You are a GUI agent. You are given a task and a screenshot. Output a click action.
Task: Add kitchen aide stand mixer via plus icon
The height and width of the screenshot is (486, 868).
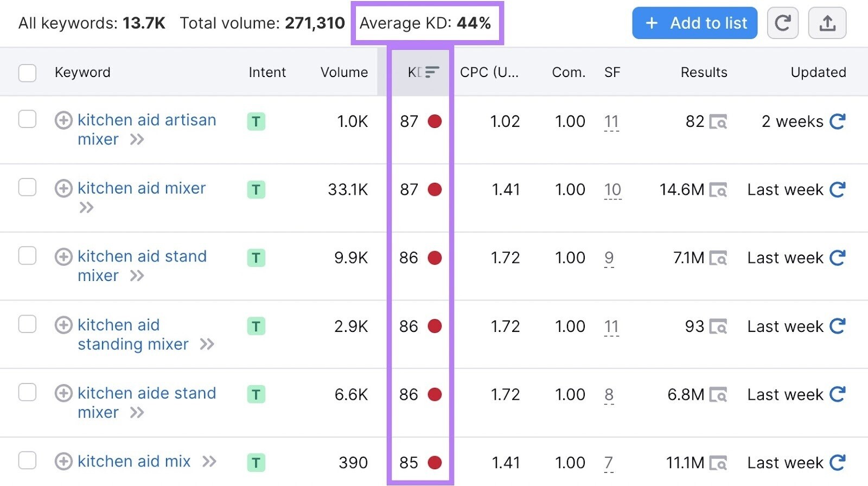63,393
